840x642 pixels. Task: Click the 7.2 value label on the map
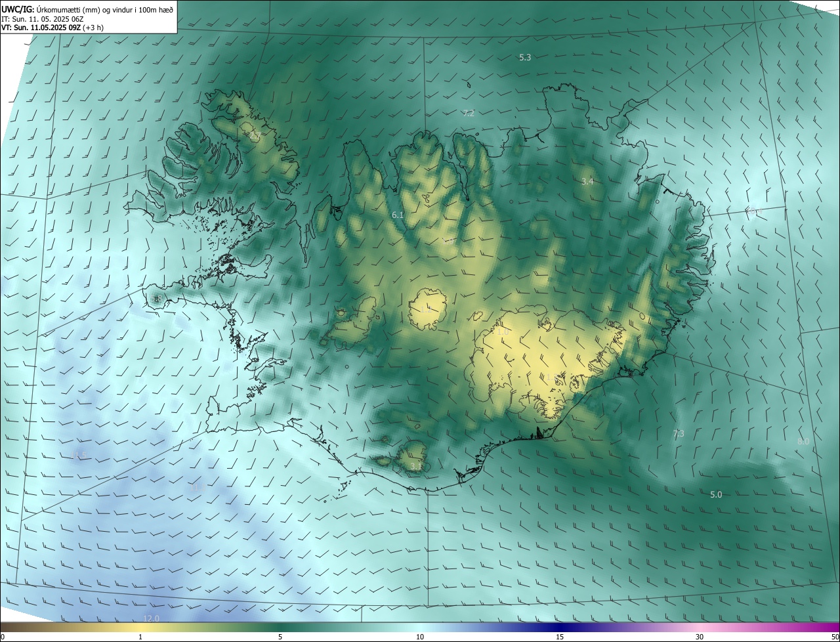pos(468,114)
